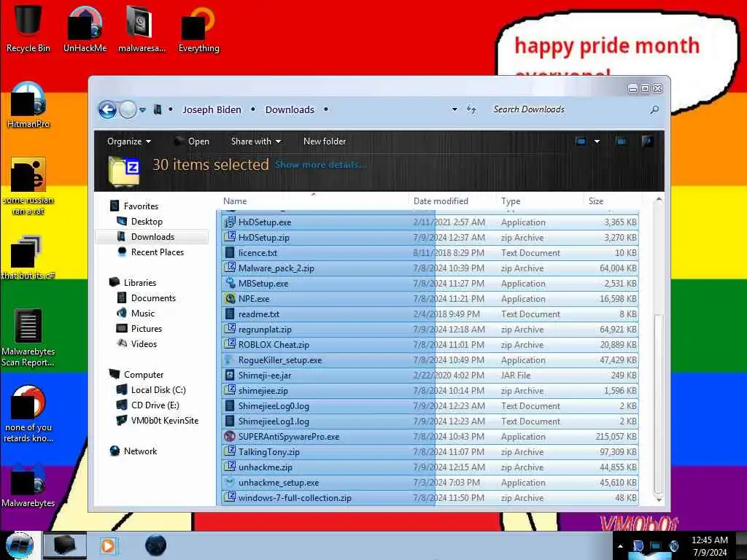Screen dimensions: 747x560
Task: Sort by the Date modified column header
Action: click(452, 201)
